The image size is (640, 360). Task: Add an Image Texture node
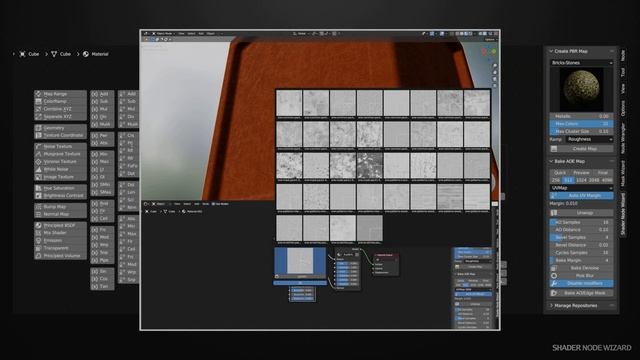[x=60, y=177]
